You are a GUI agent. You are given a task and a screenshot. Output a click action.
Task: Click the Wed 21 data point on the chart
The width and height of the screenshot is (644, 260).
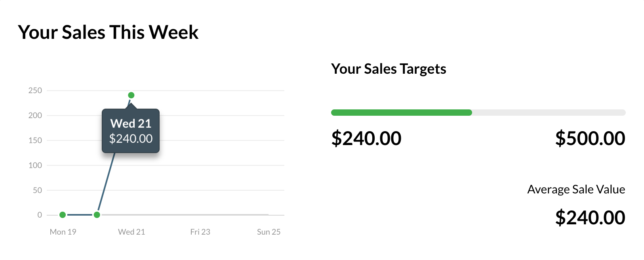click(x=131, y=95)
